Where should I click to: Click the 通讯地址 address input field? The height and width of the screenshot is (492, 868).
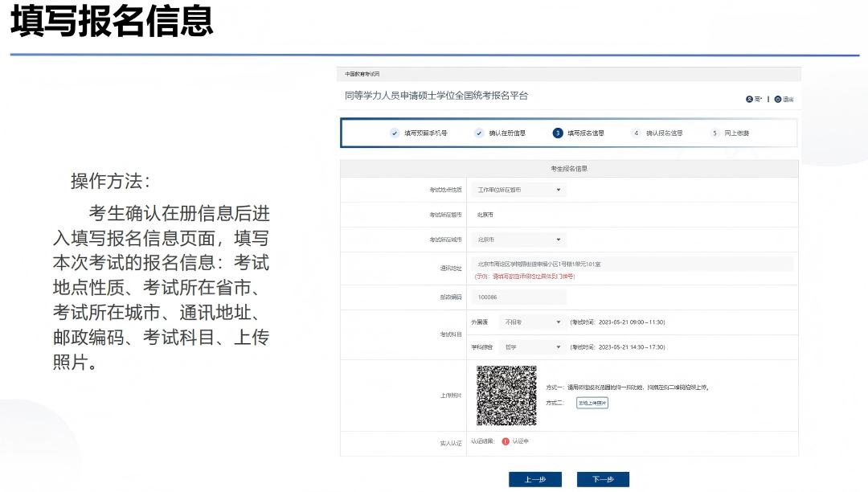pos(632,264)
